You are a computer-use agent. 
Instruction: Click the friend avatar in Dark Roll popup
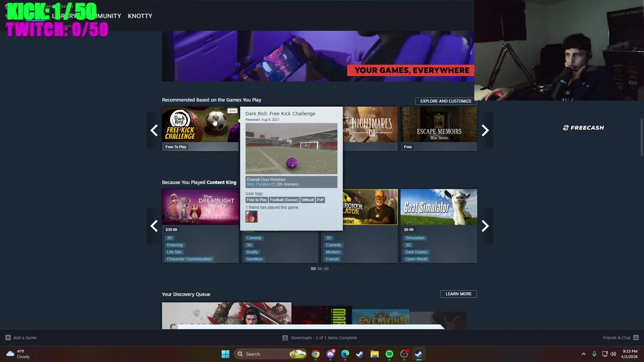point(252,217)
